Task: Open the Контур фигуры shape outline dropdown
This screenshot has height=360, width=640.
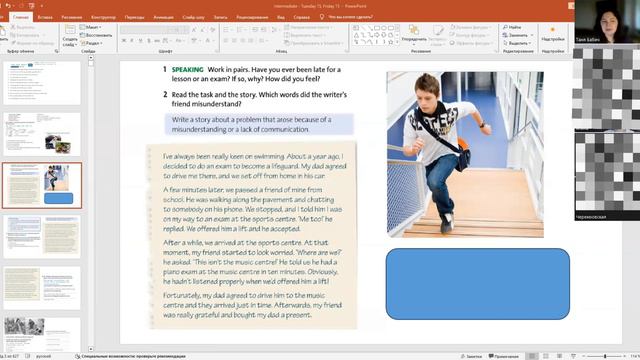Action: 470,35
